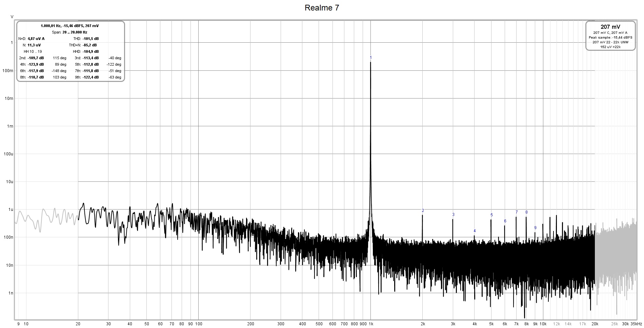This screenshot has width=644, height=328.
Task: Click the 9th harmonic phase "-63 deg"
Action: (x=115, y=77)
